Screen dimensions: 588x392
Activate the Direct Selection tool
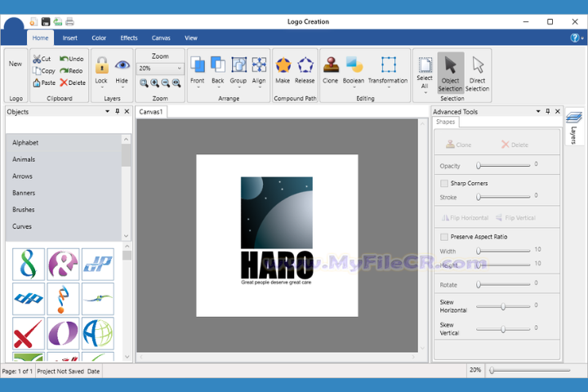(x=478, y=73)
